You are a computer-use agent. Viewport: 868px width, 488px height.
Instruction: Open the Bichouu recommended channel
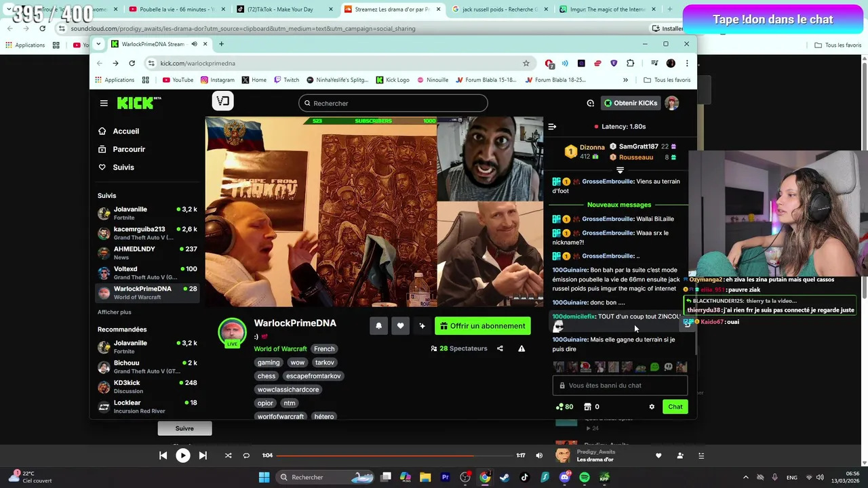(x=147, y=367)
